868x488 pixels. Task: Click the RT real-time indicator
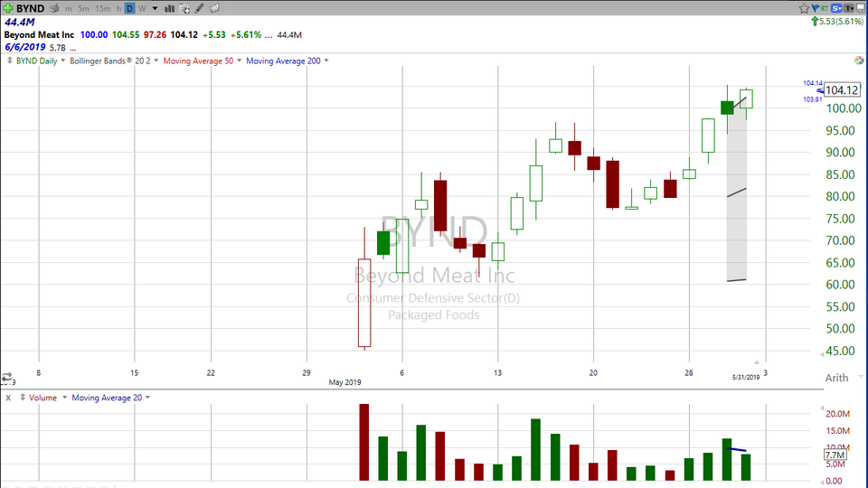pyautogui.click(x=825, y=8)
